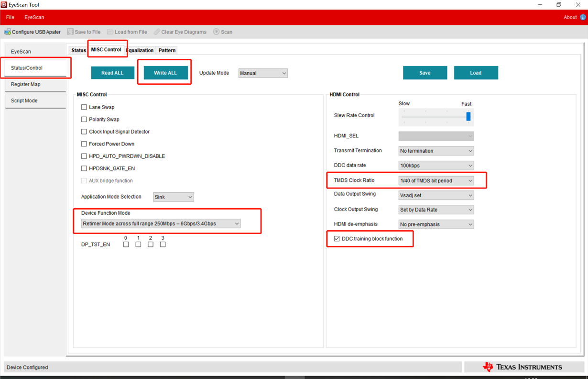Image resolution: width=588 pixels, height=379 pixels.
Task: Click the EyeScan Tool app icon in title bar
Action: tap(4, 4)
